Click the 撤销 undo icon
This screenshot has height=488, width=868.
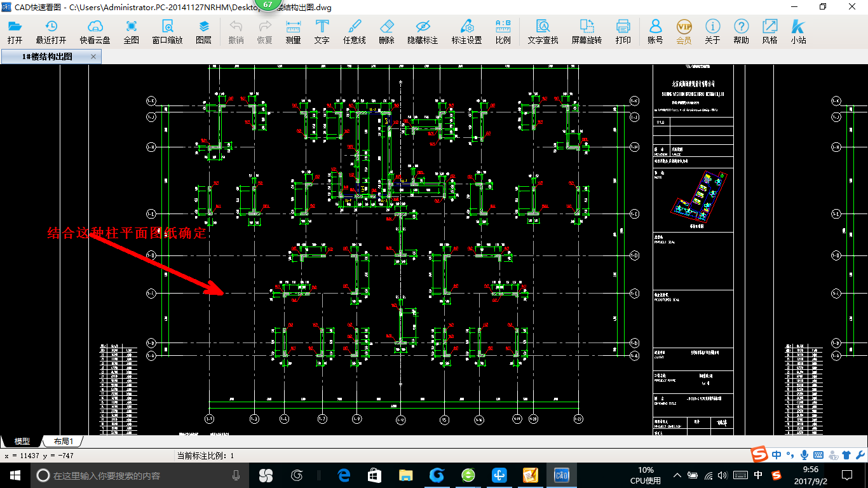click(x=236, y=32)
